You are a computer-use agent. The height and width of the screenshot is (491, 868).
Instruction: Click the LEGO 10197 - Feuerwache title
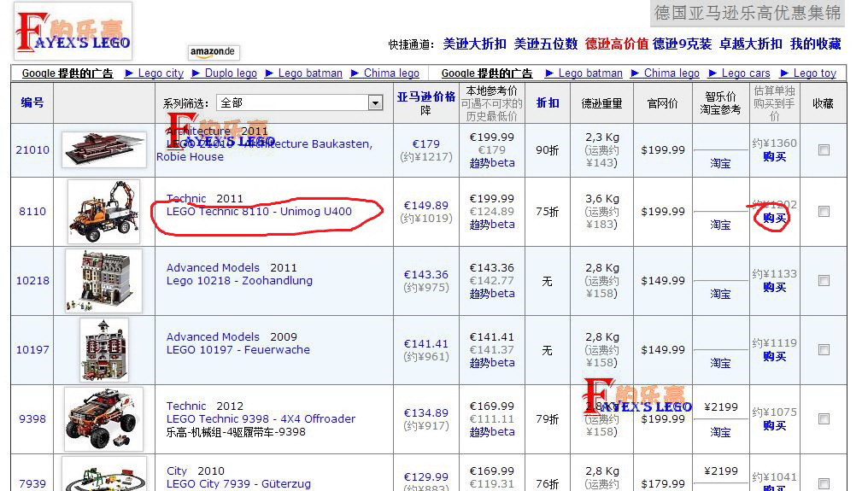(x=238, y=350)
